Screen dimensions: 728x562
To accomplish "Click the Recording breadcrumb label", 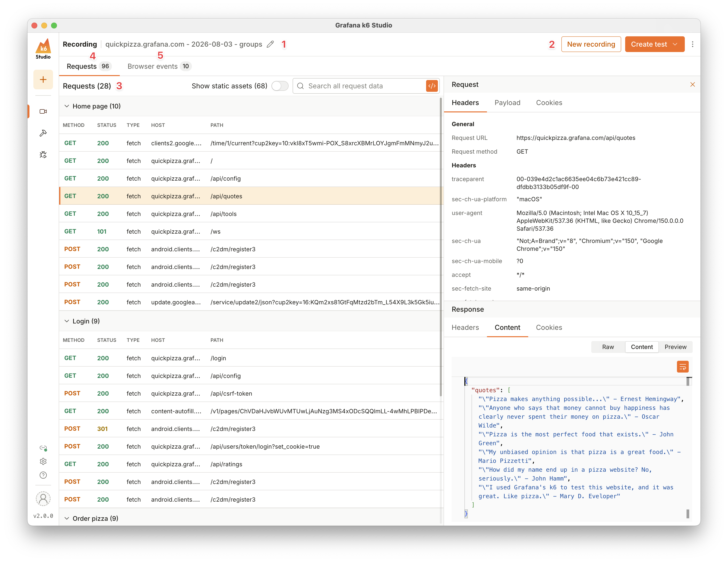I will pyautogui.click(x=80, y=44).
